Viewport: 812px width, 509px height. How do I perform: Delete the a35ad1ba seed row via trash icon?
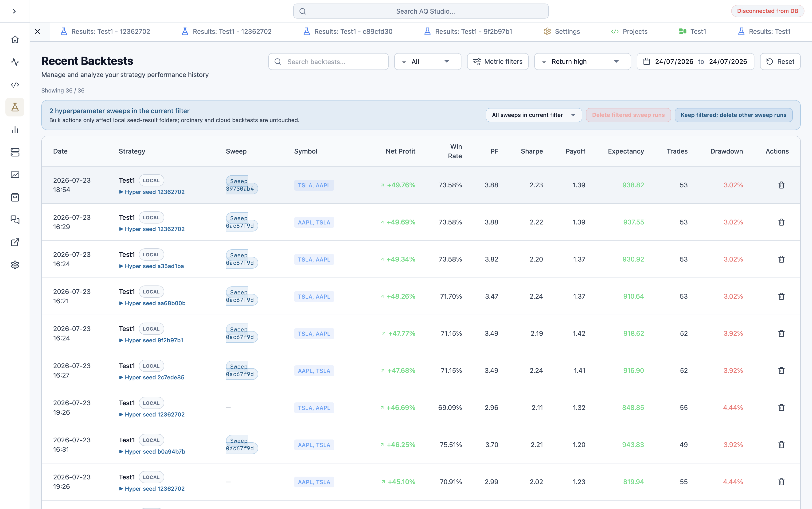tap(781, 259)
